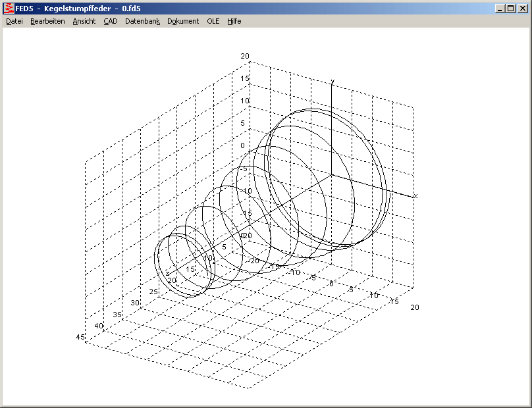Maximize the FED5 window
The width and height of the screenshot is (532, 408).
click(511, 9)
